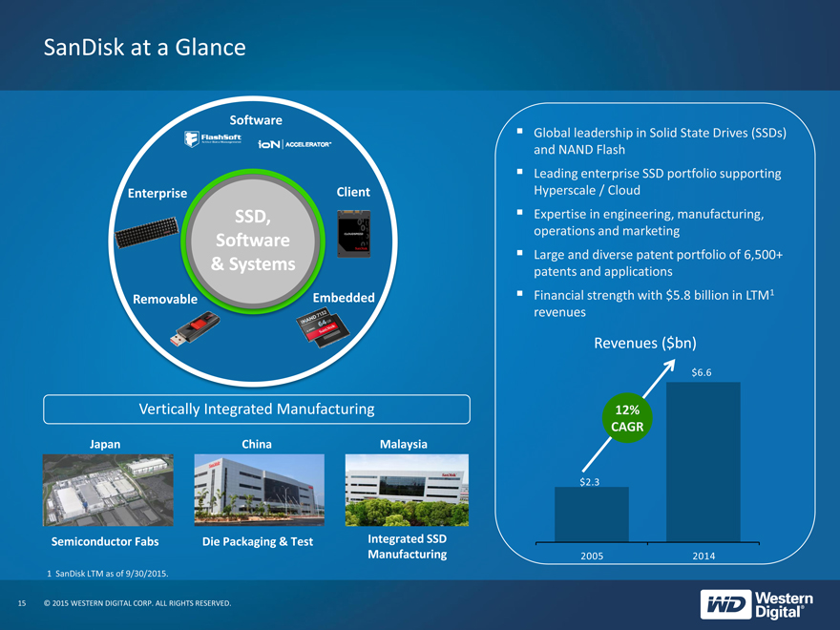This screenshot has width=840, height=630.
Task: Select the SanDisk LTM footnote text
Action: point(108,574)
